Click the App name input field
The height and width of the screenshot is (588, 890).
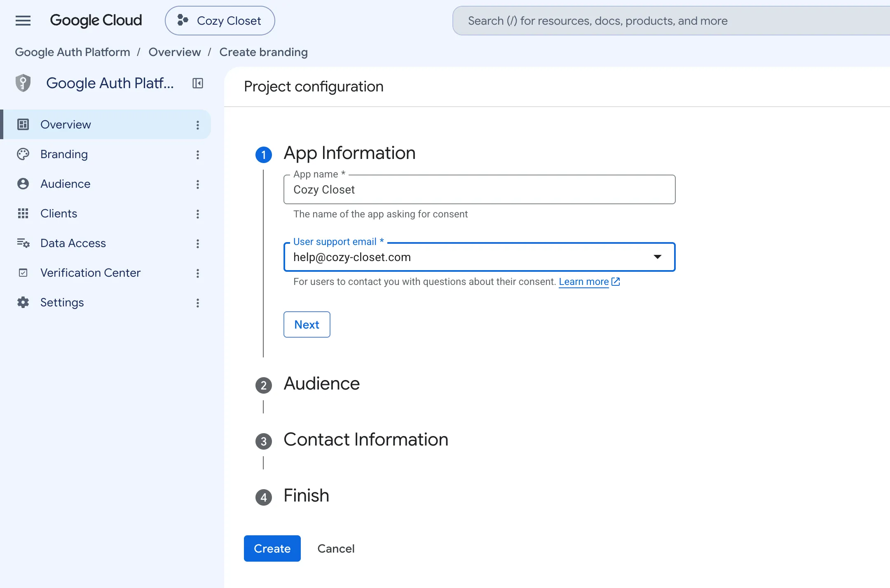click(479, 189)
